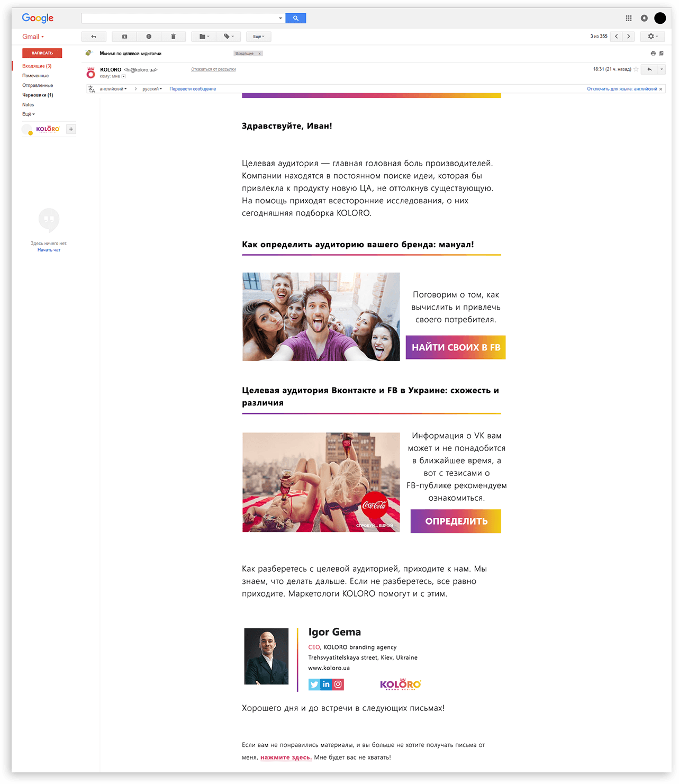This screenshot has height=784, width=679.
Task: Open the Instagram icon in signature
Action: click(338, 684)
